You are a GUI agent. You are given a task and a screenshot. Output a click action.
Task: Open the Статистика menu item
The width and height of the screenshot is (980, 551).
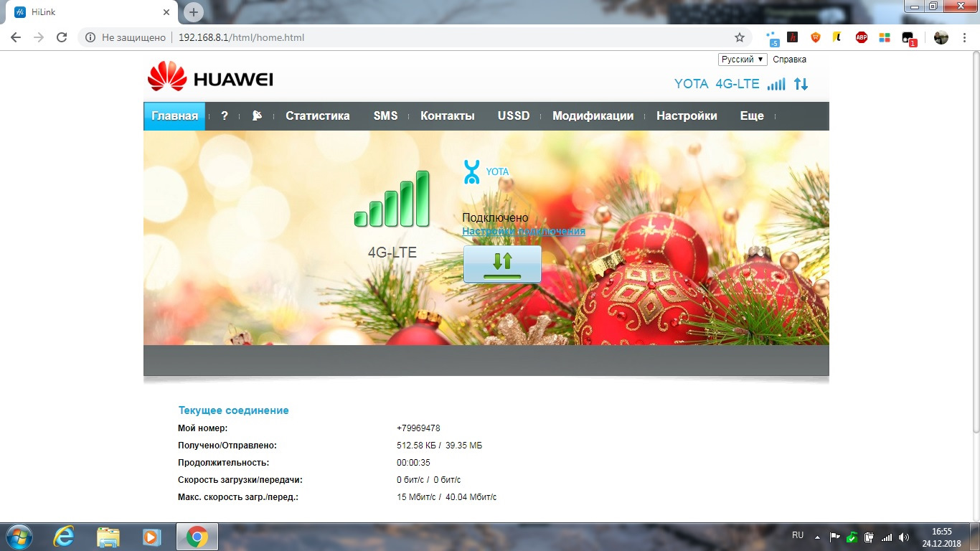click(318, 116)
